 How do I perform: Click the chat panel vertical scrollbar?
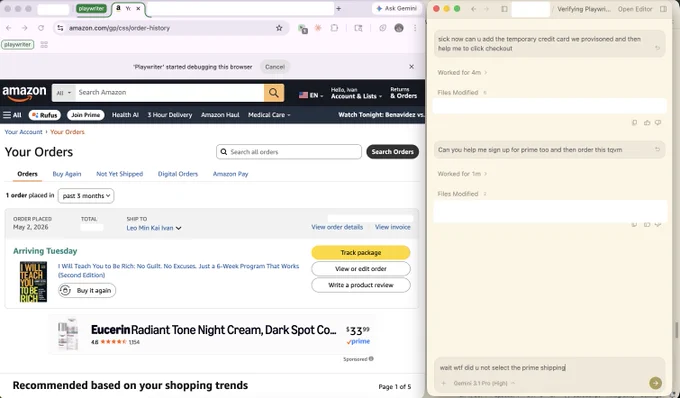click(676, 330)
